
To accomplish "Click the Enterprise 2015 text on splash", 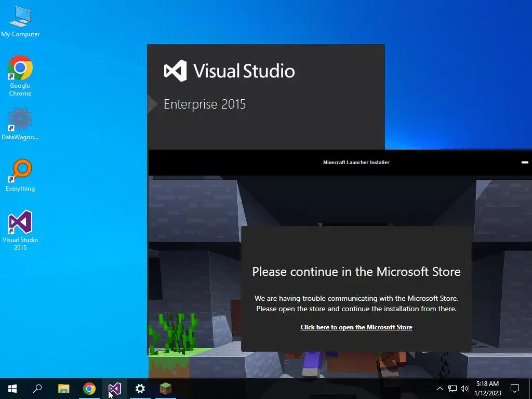I will coord(205,104).
